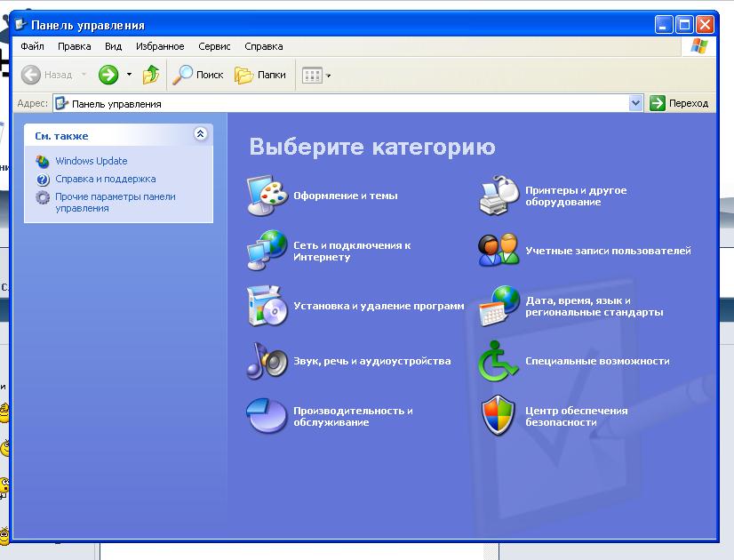Select Оформление и темы category
The height and width of the screenshot is (560, 734).
346,196
